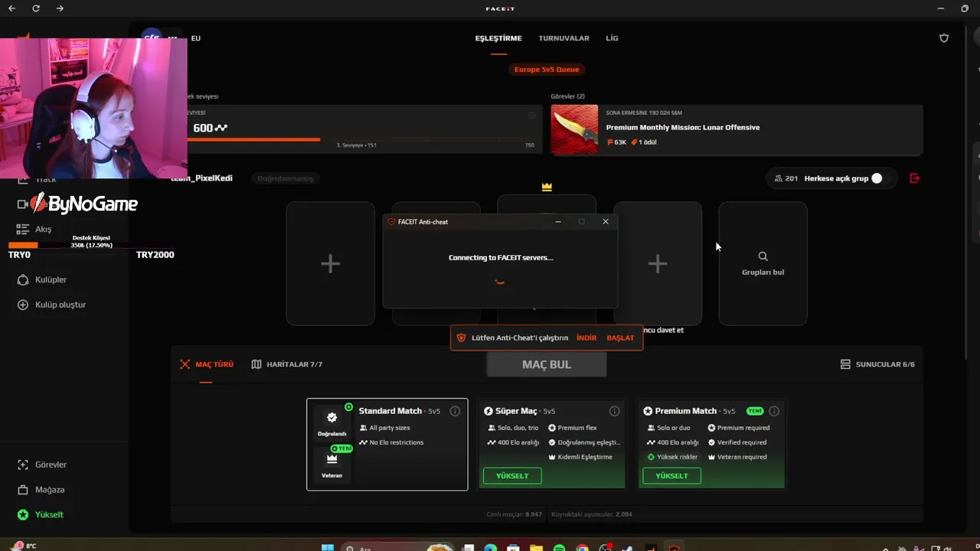The image size is (980, 551).
Task: Click Kulüp oluştur plus icon
Action: coord(23,305)
